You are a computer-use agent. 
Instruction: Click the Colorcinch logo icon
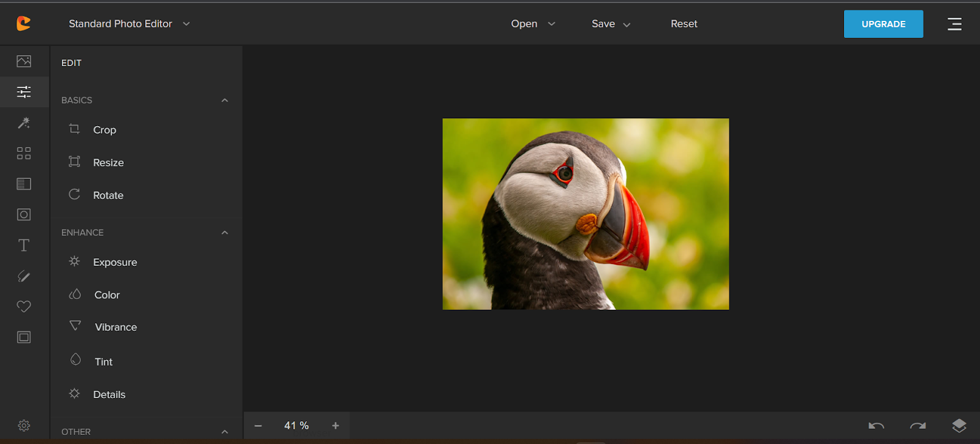pos(24,23)
